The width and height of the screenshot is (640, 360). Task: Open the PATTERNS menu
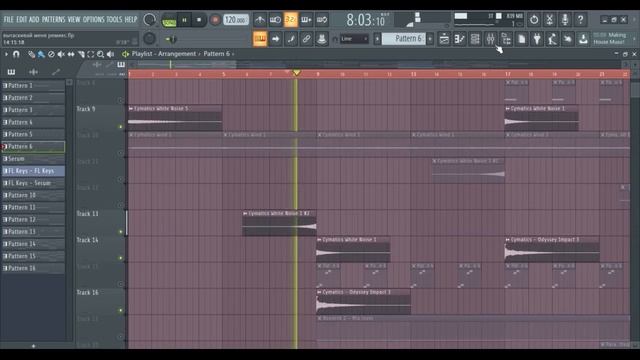pyautogui.click(x=53, y=20)
